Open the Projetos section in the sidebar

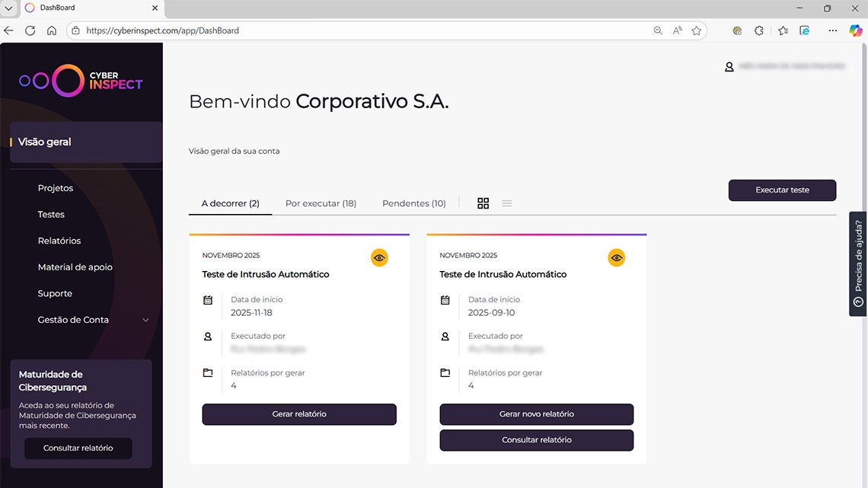click(x=56, y=187)
